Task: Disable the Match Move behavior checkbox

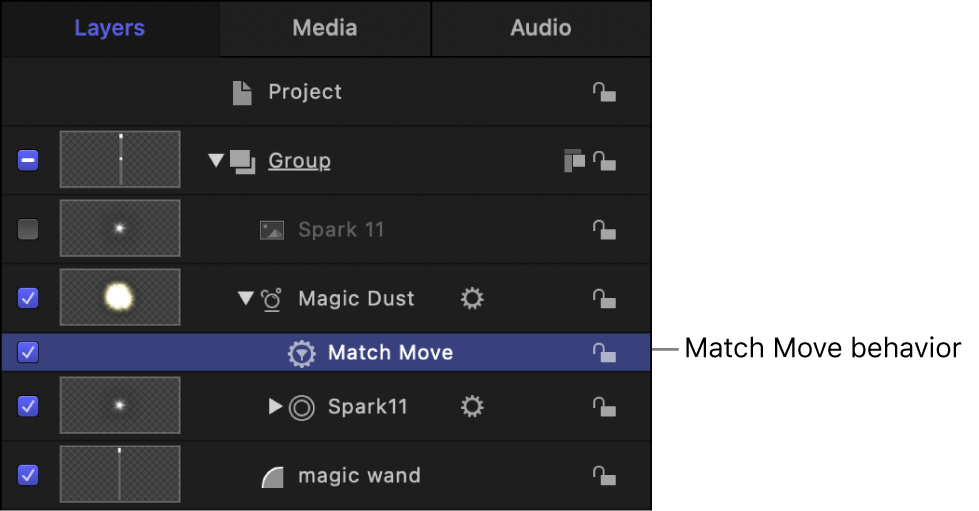Action: click(28, 352)
